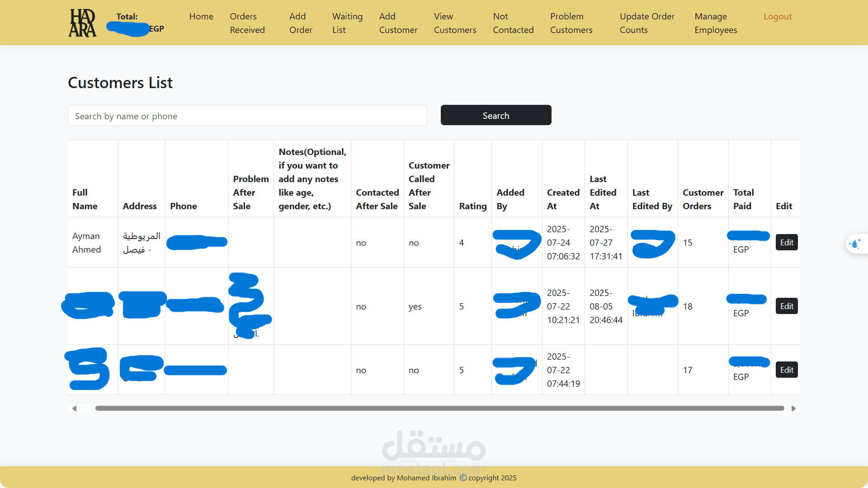This screenshot has width=868, height=488.
Task: Select View Customers in navbar
Action: (x=455, y=23)
